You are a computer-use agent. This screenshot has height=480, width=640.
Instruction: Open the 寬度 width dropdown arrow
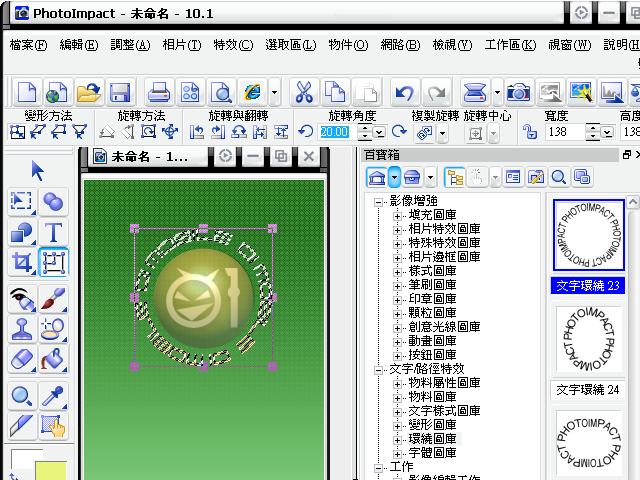[x=607, y=133]
